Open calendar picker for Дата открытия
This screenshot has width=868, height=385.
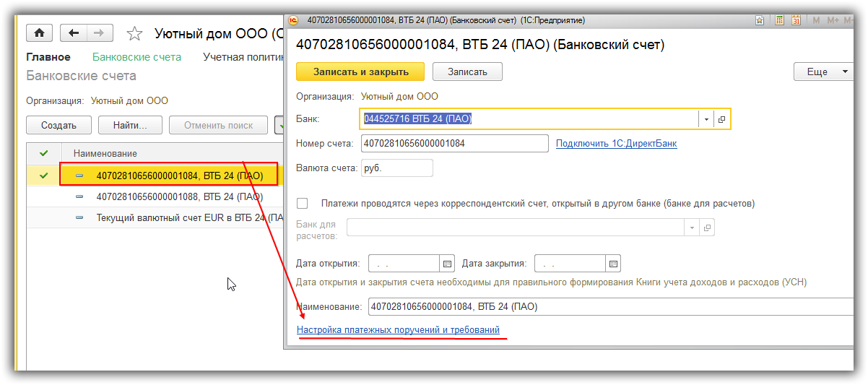pos(447,264)
